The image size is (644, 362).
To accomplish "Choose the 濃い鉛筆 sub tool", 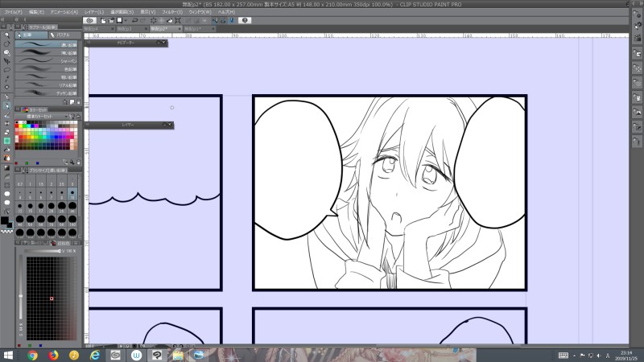I will click(46, 44).
